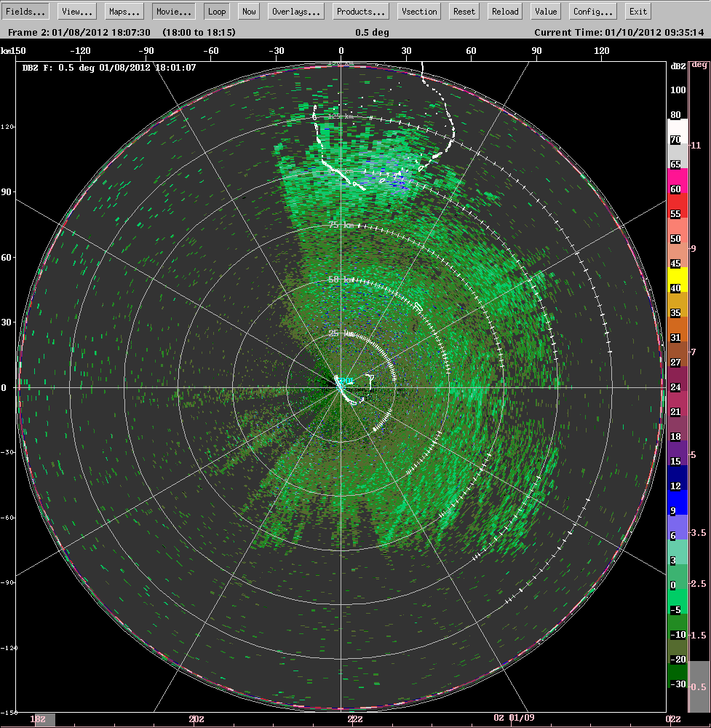Exit the radar application
The width and height of the screenshot is (711, 728).
point(637,11)
